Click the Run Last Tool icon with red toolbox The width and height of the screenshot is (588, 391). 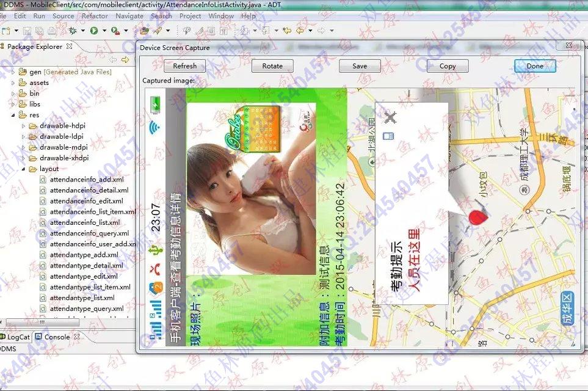pyautogui.click(x=115, y=31)
